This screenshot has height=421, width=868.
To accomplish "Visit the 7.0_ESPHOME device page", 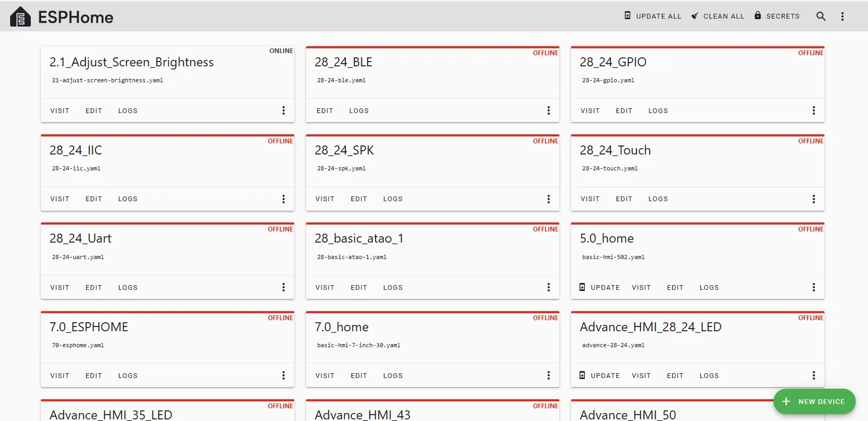I will pyautogui.click(x=59, y=376).
